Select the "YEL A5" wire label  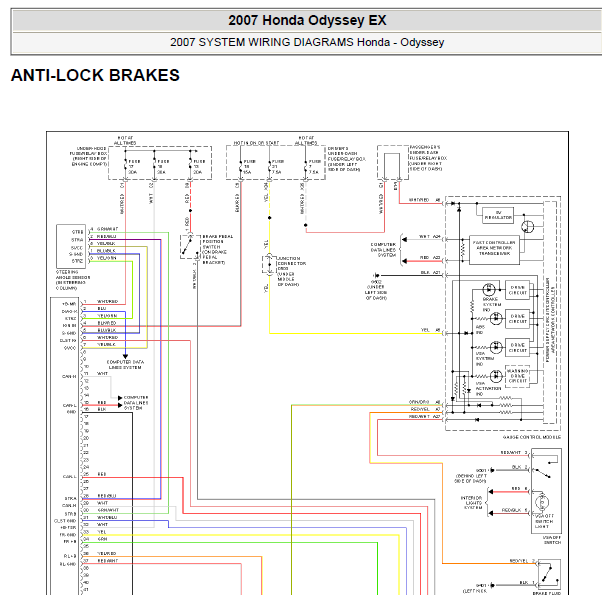click(430, 330)
